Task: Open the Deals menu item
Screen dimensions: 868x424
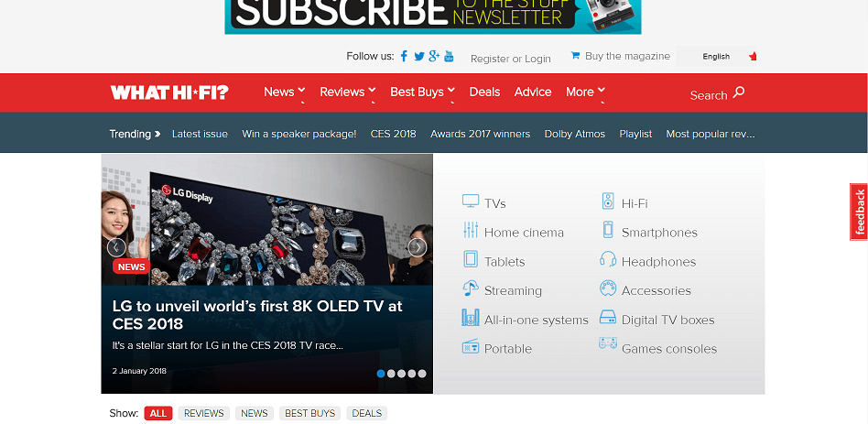Action: [x=484, y=92]
